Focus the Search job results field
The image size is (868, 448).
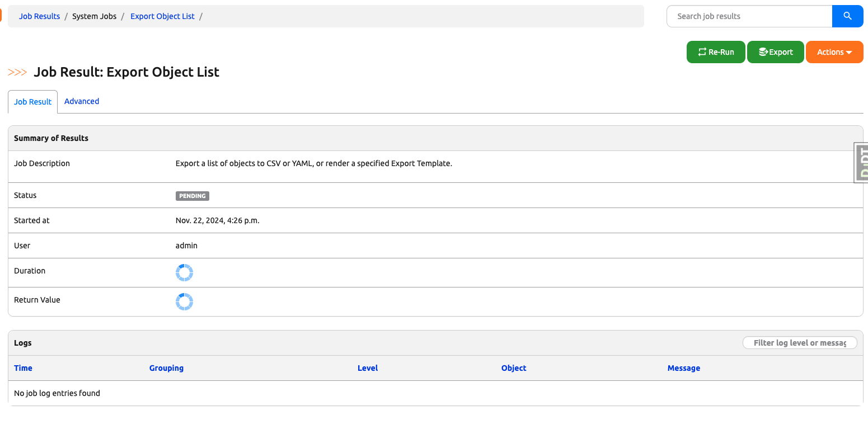click(x=749, y=16)
